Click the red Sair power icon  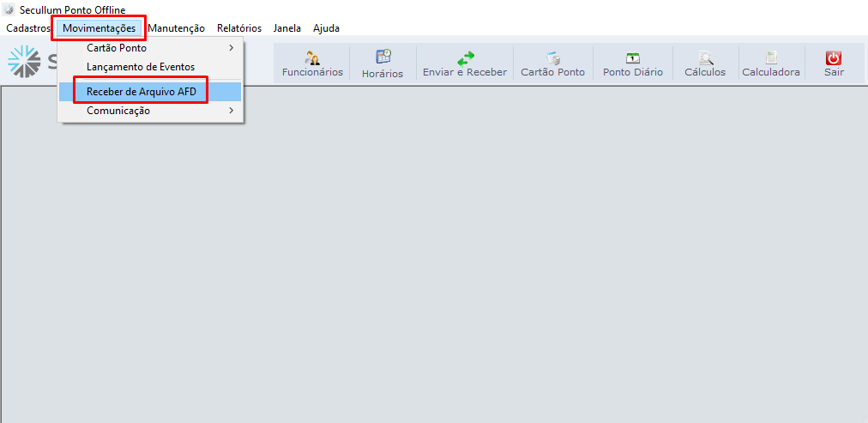point(834,58)
